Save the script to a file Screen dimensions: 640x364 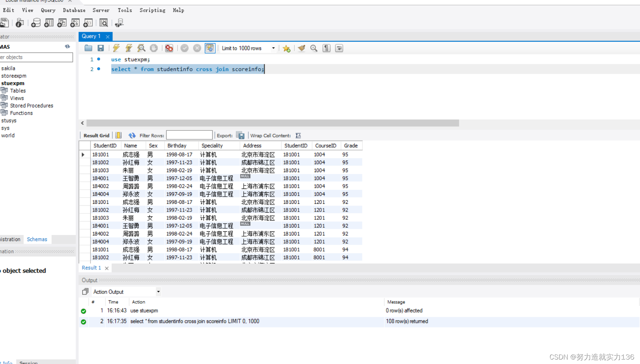coord(101,48)
